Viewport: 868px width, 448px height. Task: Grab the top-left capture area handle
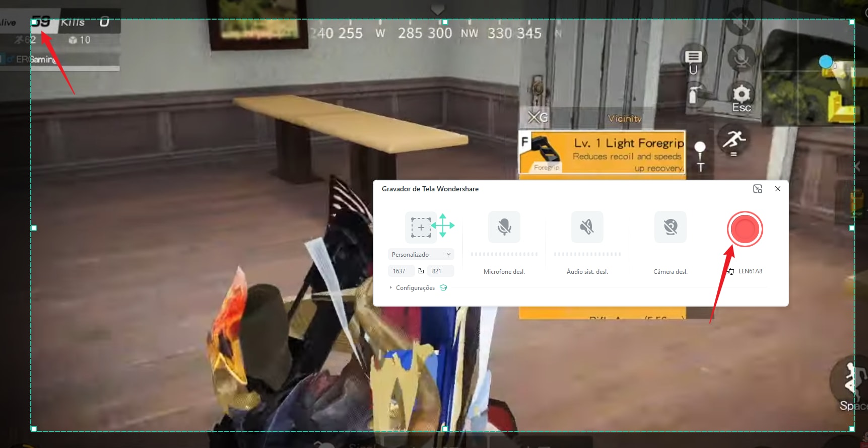[34, 22]
